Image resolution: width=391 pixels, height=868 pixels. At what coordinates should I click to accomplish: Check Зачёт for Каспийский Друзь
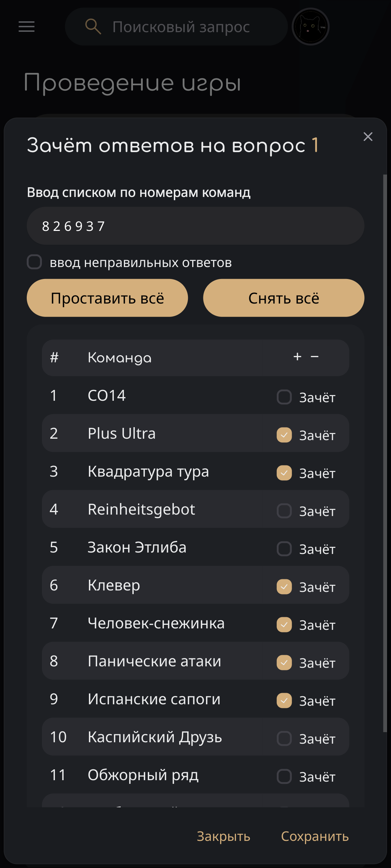284,739
